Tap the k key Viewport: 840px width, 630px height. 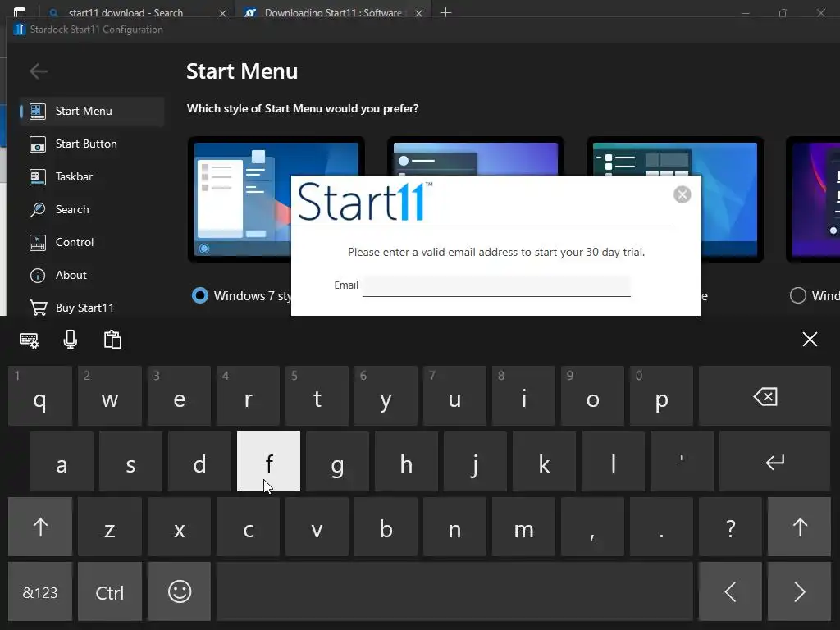[544, 461]
